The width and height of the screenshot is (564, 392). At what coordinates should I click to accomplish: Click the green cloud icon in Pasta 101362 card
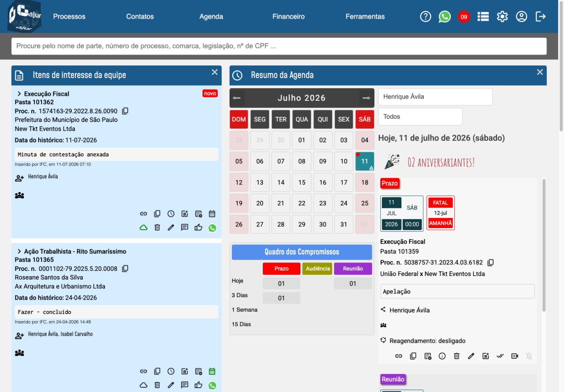click(x=143, y=228)
